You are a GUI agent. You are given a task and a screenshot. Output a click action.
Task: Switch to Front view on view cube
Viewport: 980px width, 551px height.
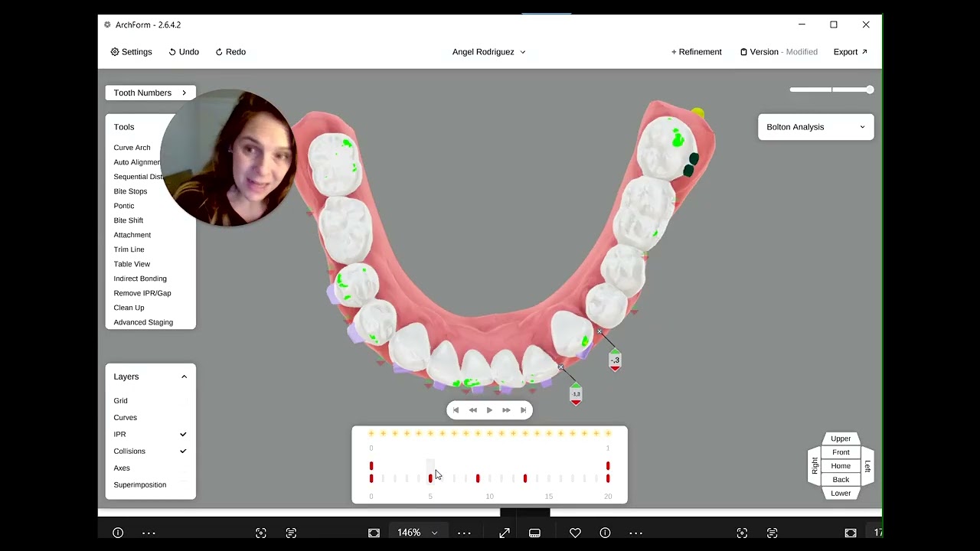[841, 452]
